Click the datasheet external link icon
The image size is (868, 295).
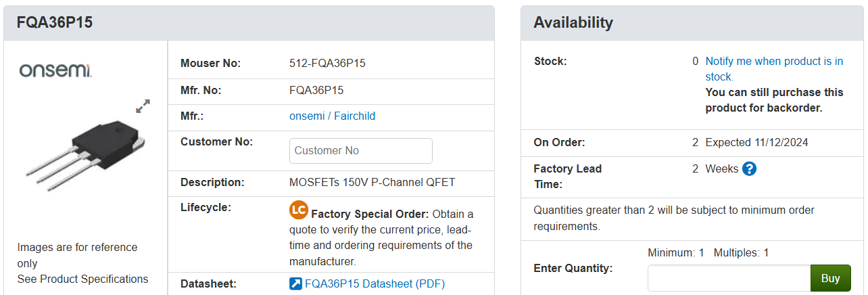(x=295, y=284)
